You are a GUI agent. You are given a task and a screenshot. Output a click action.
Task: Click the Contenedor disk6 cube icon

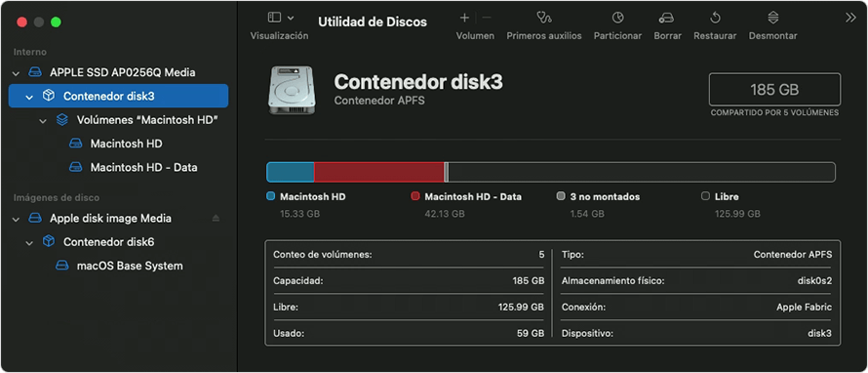[x=49, y=241]
